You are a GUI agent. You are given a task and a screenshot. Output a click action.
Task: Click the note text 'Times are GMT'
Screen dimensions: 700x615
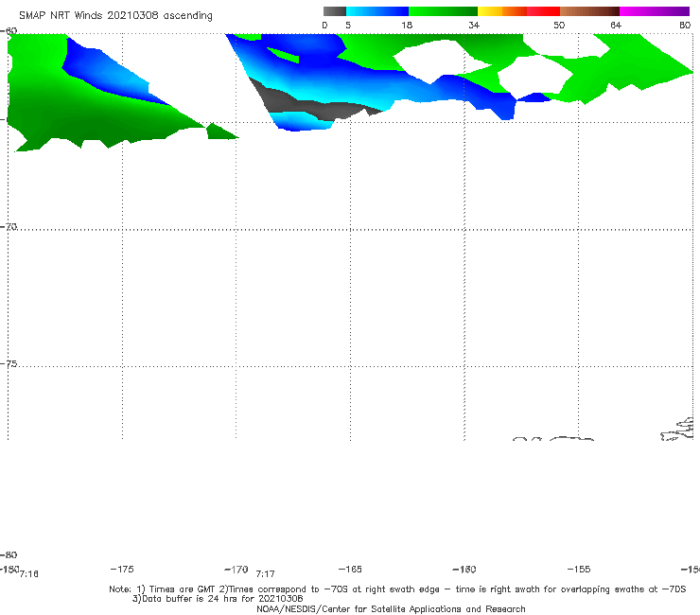(183, 589)
